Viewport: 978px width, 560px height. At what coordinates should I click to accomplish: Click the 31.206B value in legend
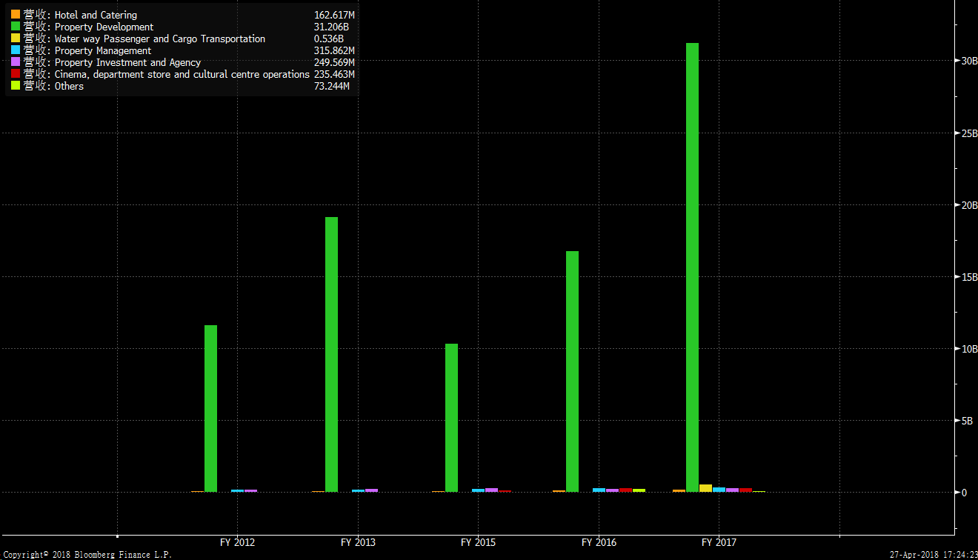click(331, 27)
